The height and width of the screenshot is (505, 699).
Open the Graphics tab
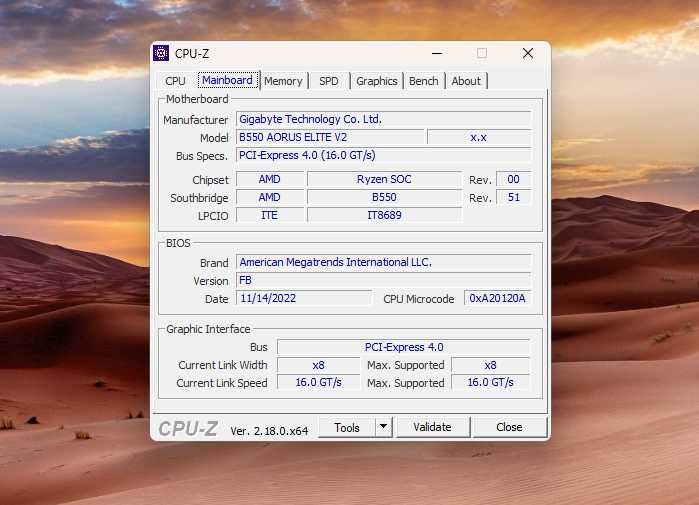pos(377,81)
